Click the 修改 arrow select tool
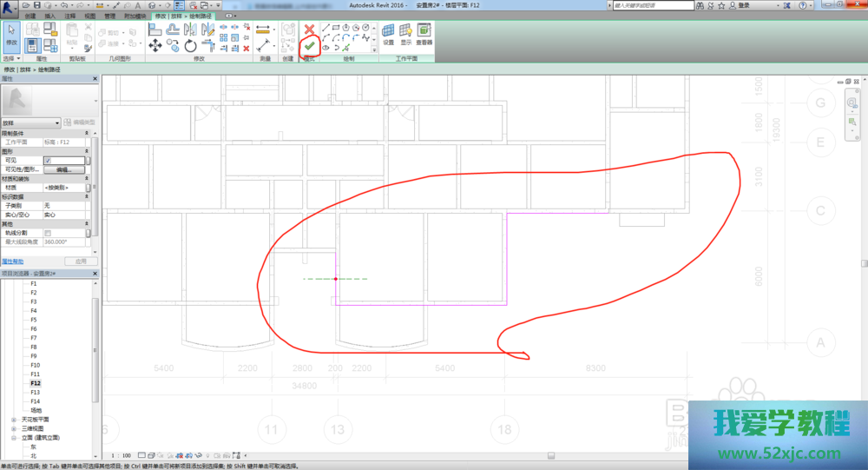Screen dimensions: 868x470 point(11,33)
